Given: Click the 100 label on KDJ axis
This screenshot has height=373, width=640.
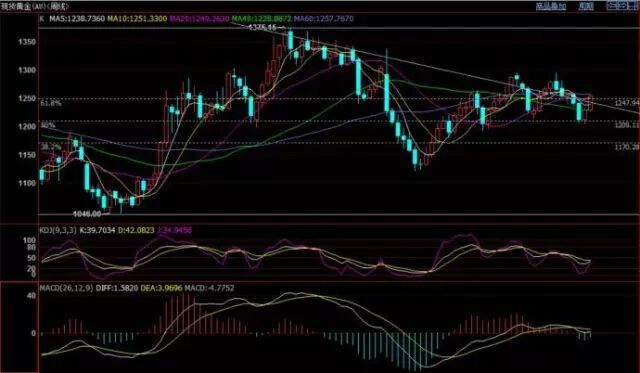Looking at the screenshot, I should tap(29, 241).
